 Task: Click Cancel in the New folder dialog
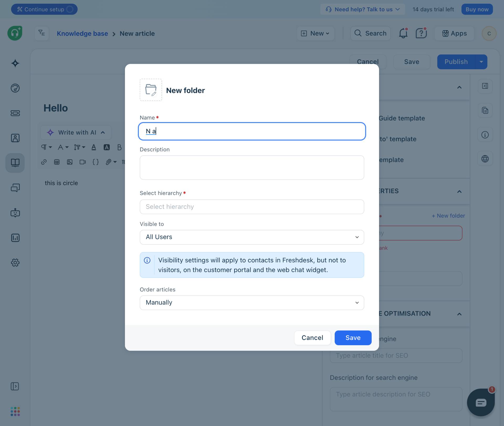(312, 338)
